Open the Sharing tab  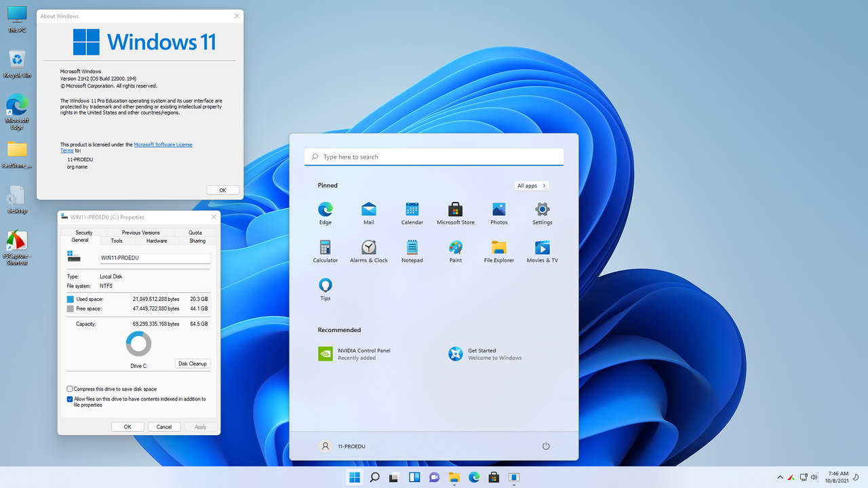pos(197,241)
